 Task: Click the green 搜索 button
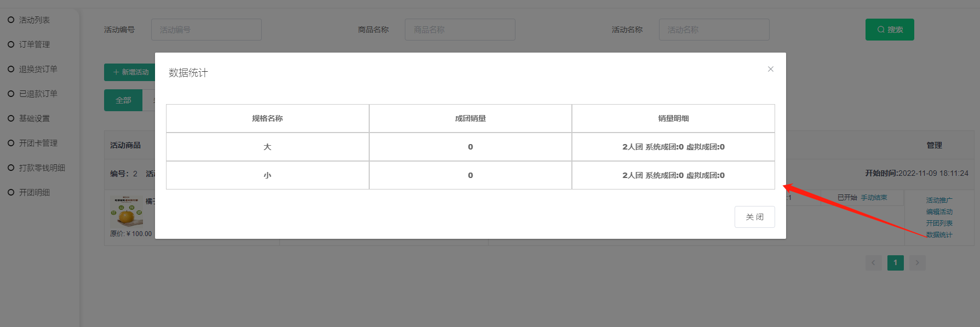pos(890,30)
